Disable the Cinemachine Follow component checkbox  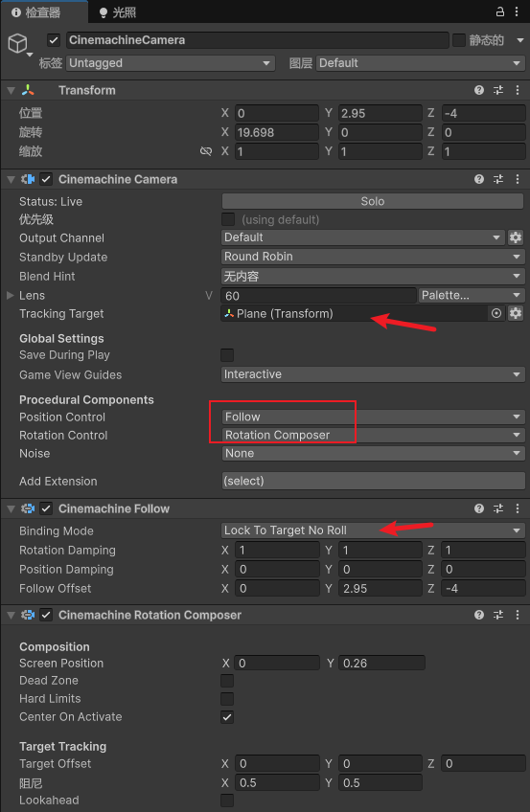click(46, 508)
